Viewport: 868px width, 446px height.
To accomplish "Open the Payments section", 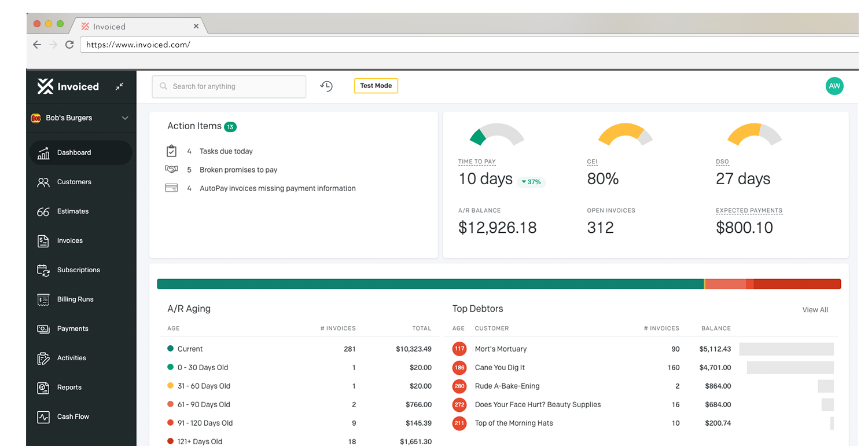I will coord(43,328).
